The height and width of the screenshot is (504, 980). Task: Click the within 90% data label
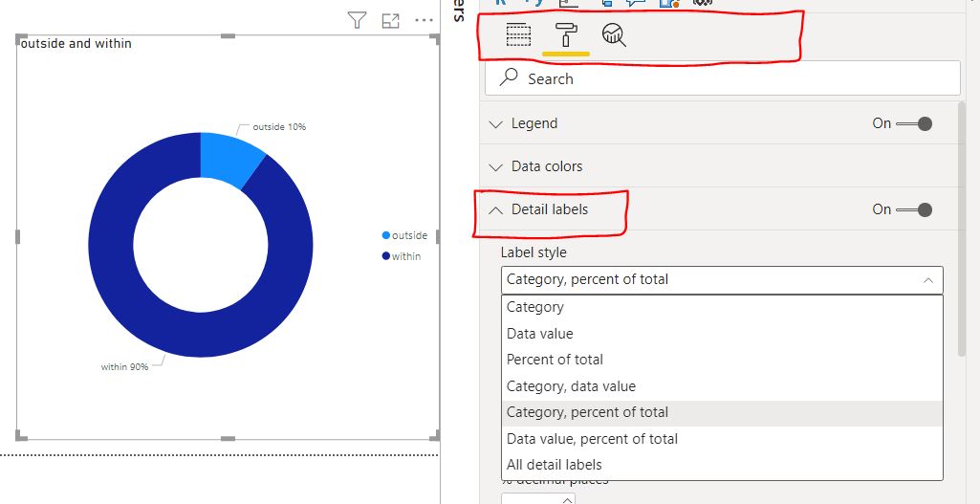tap(125, 367)
